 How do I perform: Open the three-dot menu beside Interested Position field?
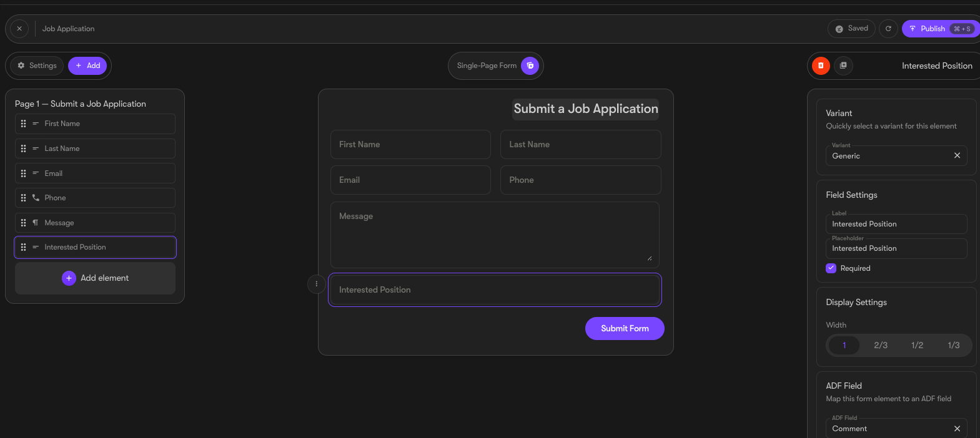coord(316,284)
